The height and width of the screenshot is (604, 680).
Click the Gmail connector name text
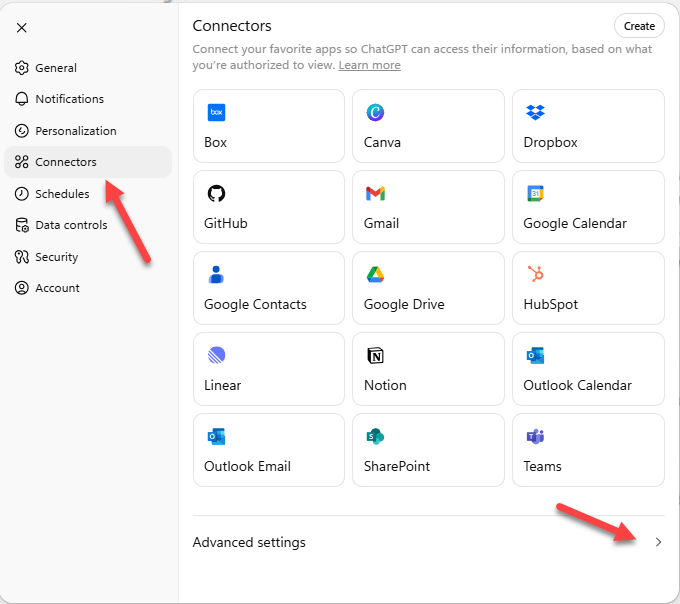pyautogui.click(x=381, y=223)
